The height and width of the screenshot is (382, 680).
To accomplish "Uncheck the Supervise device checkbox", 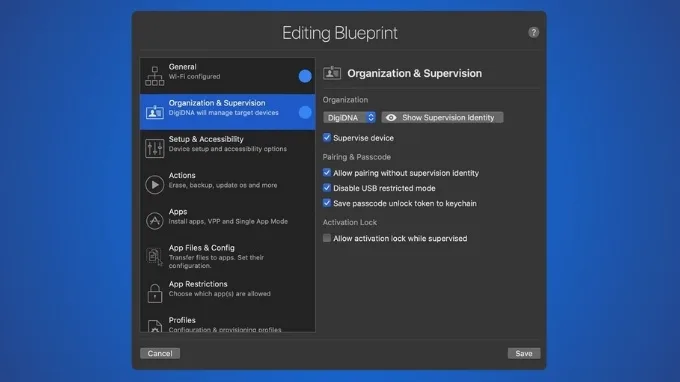I will pos(327,138).
